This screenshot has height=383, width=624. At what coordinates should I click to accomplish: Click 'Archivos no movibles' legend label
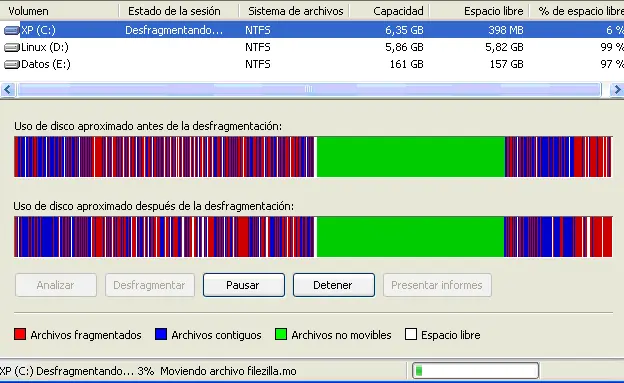pyautogui.click(x=341, y=335)
